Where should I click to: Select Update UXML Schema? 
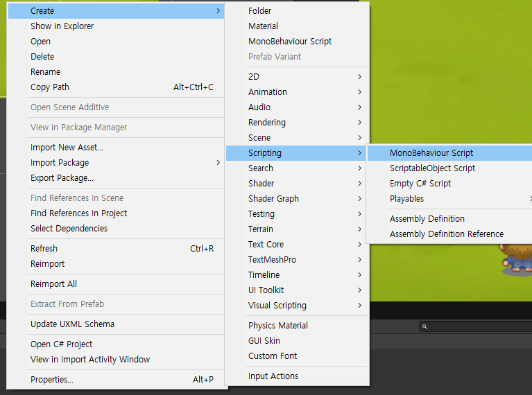click(x=116, y=324)
